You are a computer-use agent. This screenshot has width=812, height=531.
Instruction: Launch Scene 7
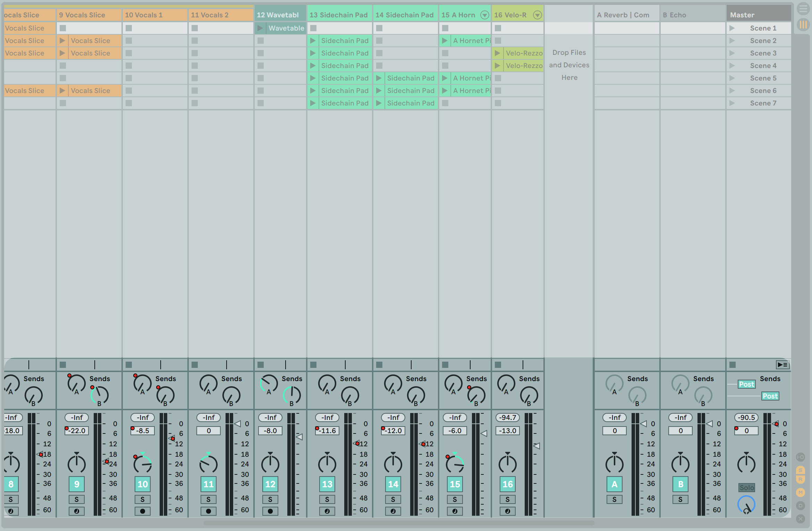tap(732, 103)
